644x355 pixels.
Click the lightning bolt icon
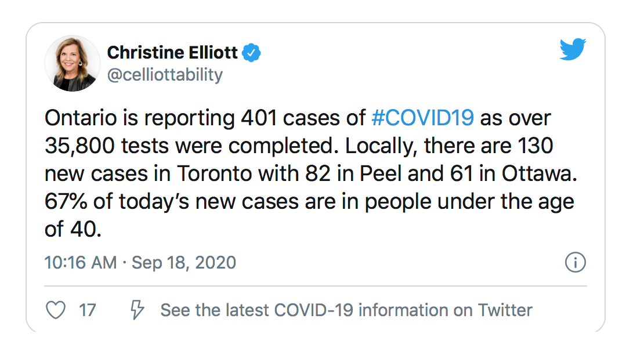pos(137,310)
